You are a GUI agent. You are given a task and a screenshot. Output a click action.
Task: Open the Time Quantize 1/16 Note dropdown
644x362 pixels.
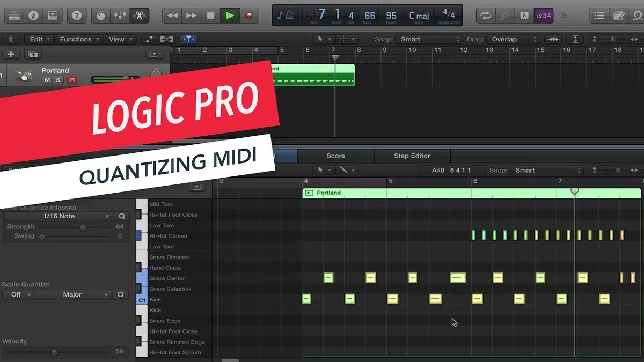58,216
